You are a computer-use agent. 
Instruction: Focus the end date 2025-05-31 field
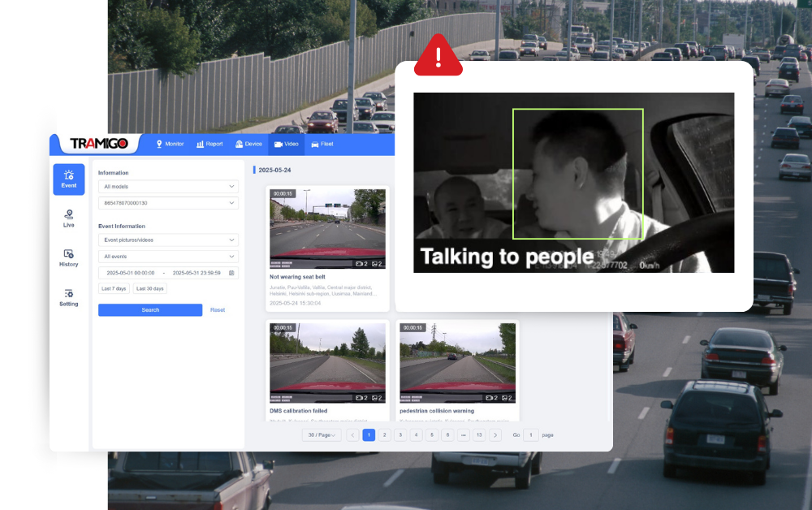197,273
